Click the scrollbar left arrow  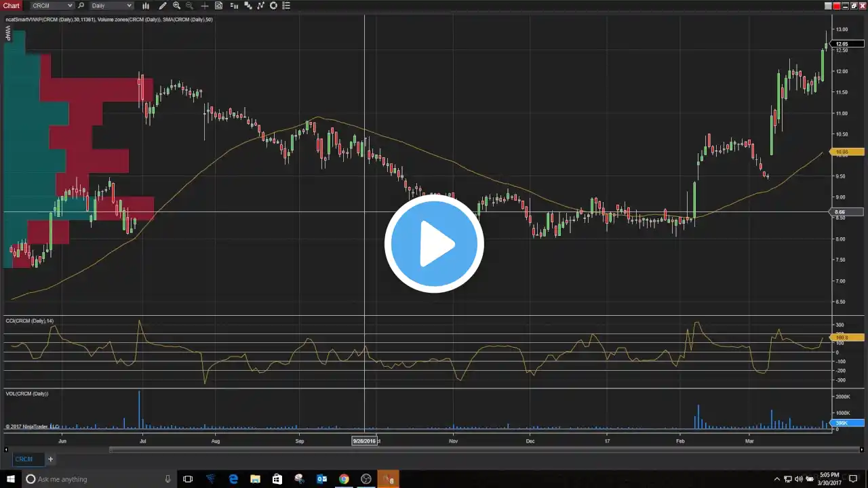pos(6,449)
